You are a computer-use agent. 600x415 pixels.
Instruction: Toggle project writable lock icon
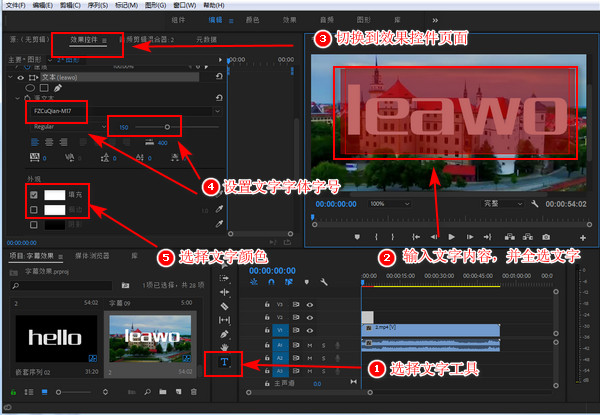tap(13, 392)
